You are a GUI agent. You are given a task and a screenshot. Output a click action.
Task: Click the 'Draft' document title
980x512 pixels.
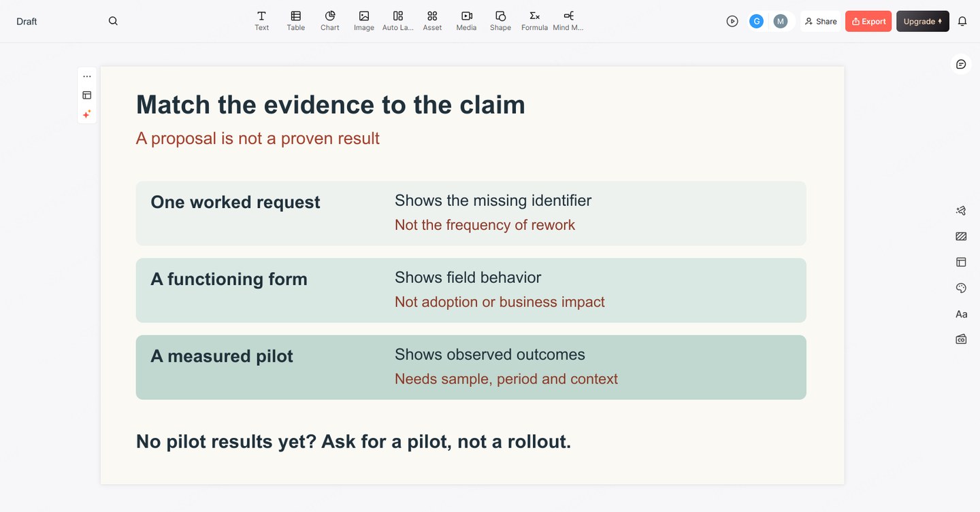tap(27, 21)
